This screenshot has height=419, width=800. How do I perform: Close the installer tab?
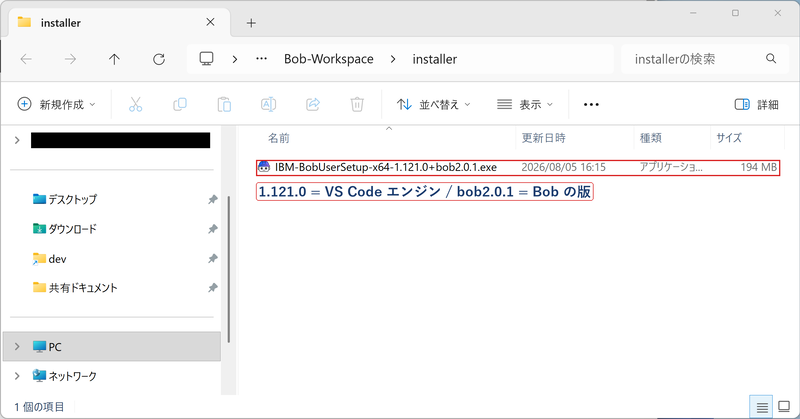(x=210, y=22)
